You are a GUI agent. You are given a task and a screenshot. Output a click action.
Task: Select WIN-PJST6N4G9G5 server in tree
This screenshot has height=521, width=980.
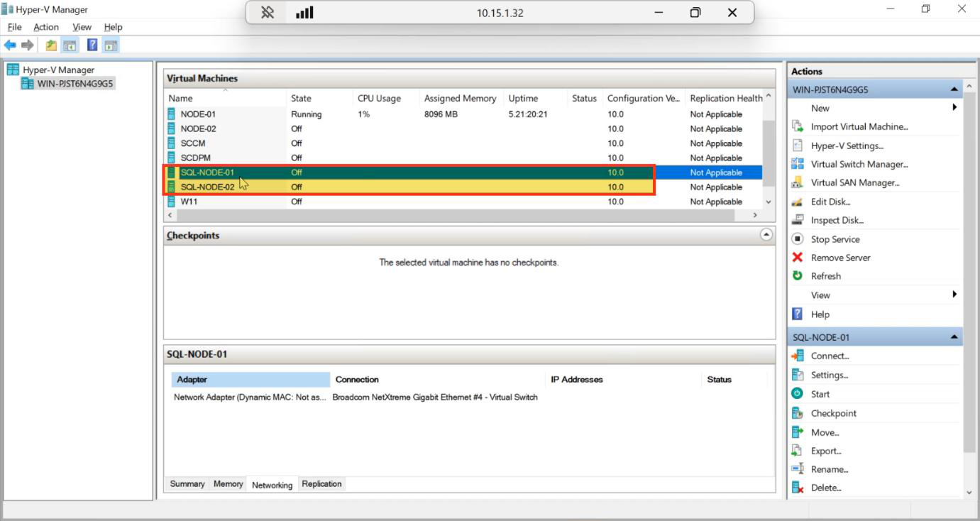click(x=76, y=84)
